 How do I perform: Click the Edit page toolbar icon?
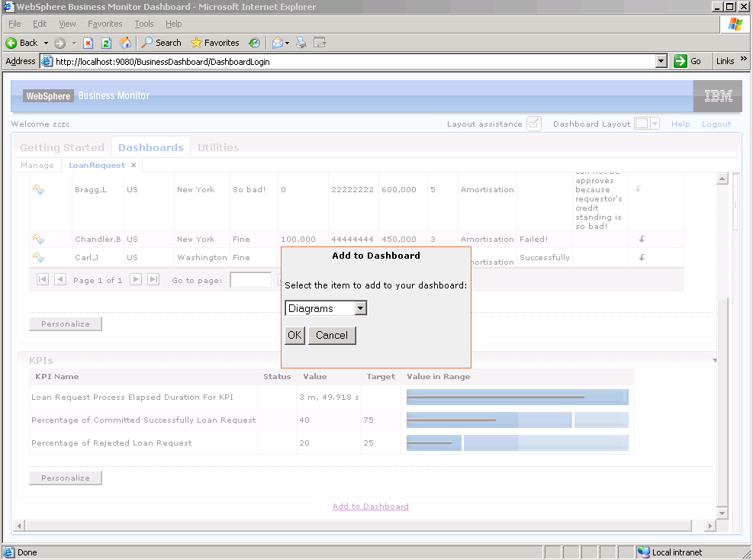click(320, 43)
